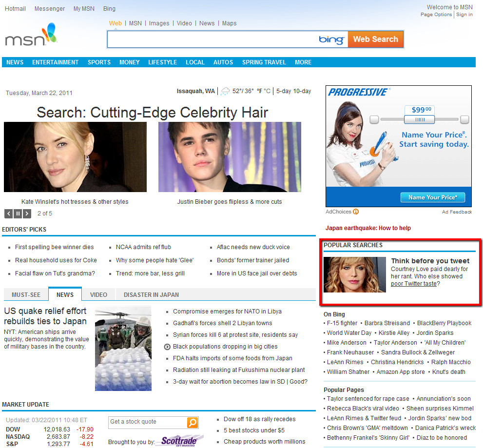483x448 pixels.
Task: Select the NEWS content tab
Action: pyautogui.click(x=65, y=294)
